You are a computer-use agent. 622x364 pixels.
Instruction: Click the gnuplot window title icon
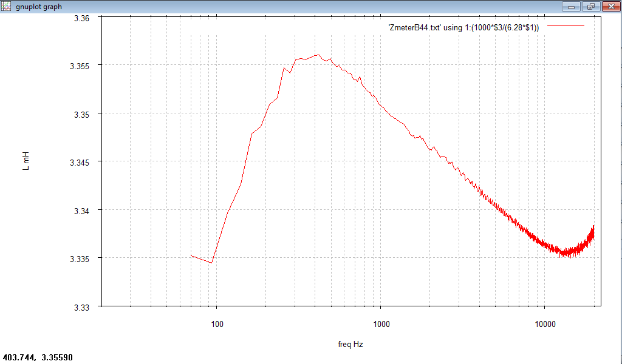coord(6,6)
